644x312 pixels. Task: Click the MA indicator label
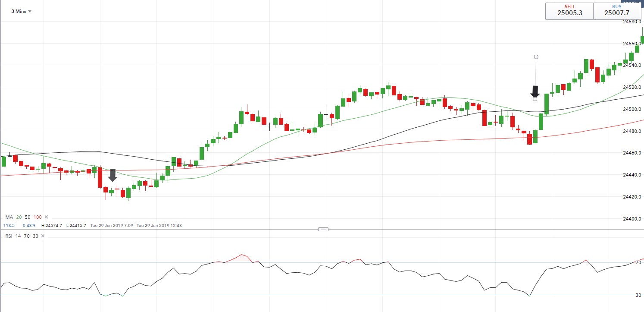pyautogui.click(x=9, y=217)
